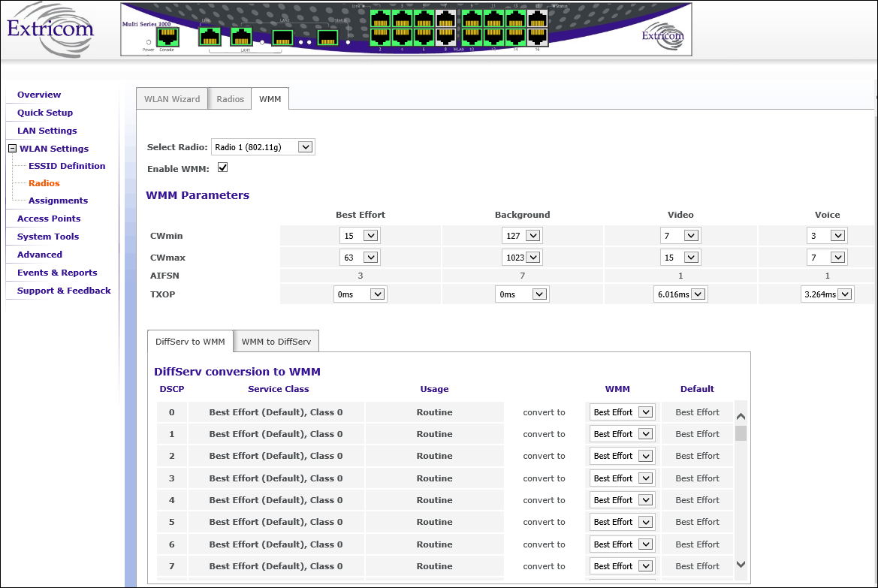Go to Access Points in the sidebar

pos(49,219)
